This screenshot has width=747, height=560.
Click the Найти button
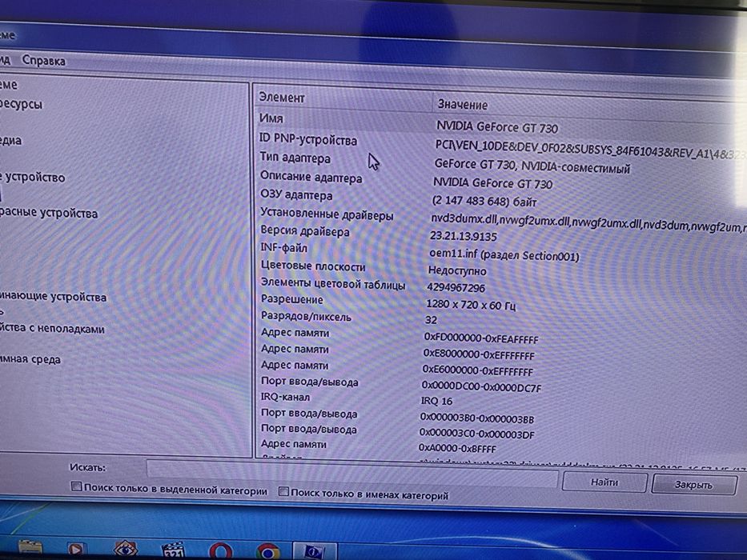tap(604, 482)
